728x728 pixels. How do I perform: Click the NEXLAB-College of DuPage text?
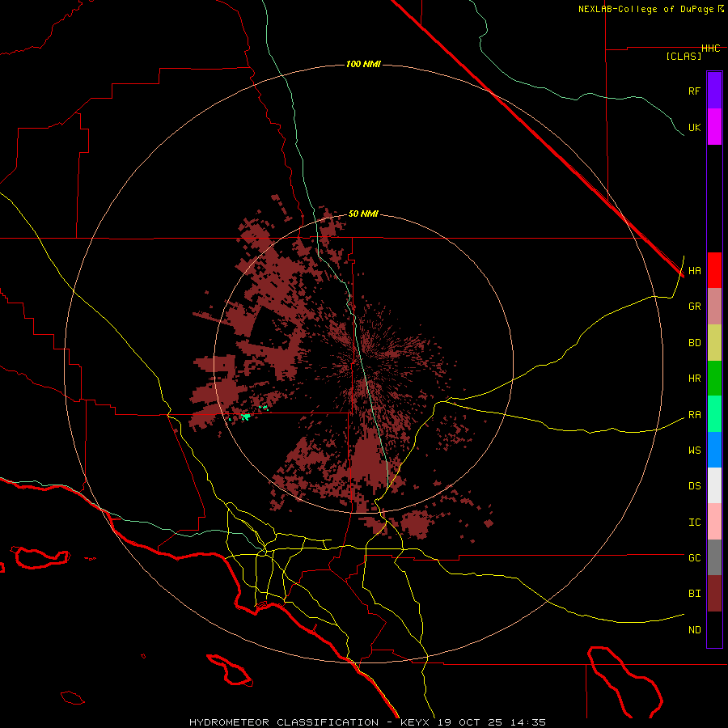[645, 9]
